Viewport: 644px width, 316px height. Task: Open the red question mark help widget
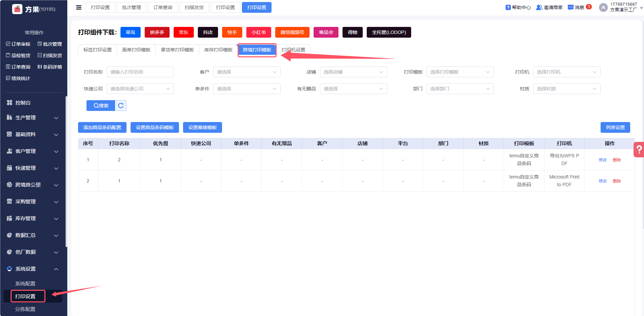tap(639, 150)
